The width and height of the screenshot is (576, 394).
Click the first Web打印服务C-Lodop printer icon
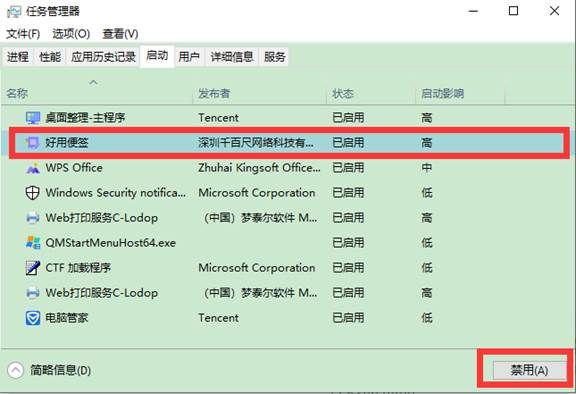tap(33, 218)
